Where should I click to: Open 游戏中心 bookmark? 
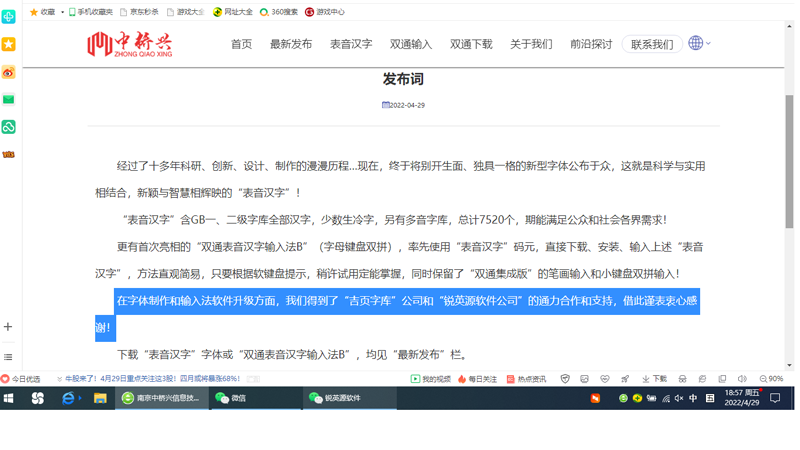point(324,12)
